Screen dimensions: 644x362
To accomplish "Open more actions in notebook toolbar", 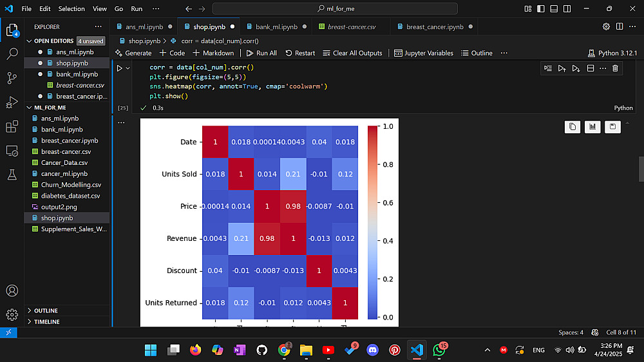I will 504,53.
